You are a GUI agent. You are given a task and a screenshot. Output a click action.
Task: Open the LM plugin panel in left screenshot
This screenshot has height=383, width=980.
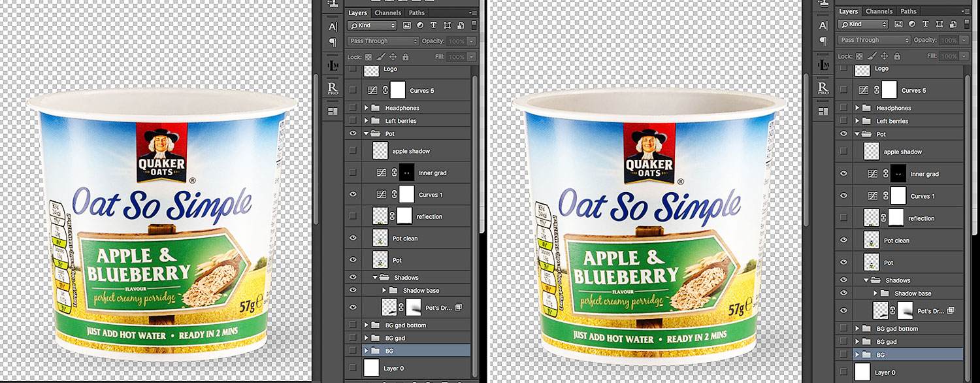pos(333,65)
